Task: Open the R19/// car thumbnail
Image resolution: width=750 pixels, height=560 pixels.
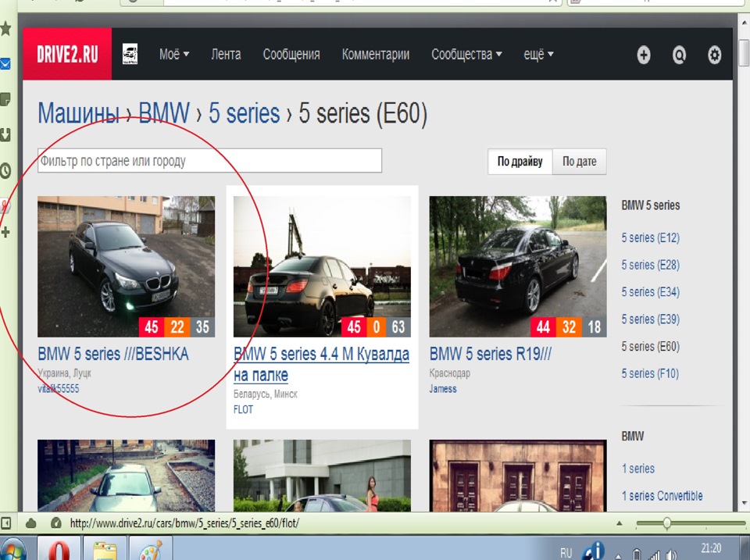Action: [517, 266]
